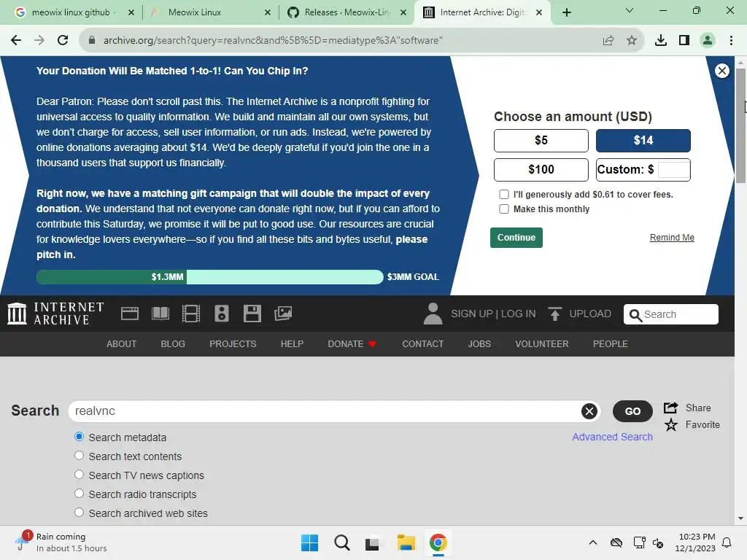Open File Explorer from the taskbar
This screenshot has width=747, height=560.
click(406, 542)
